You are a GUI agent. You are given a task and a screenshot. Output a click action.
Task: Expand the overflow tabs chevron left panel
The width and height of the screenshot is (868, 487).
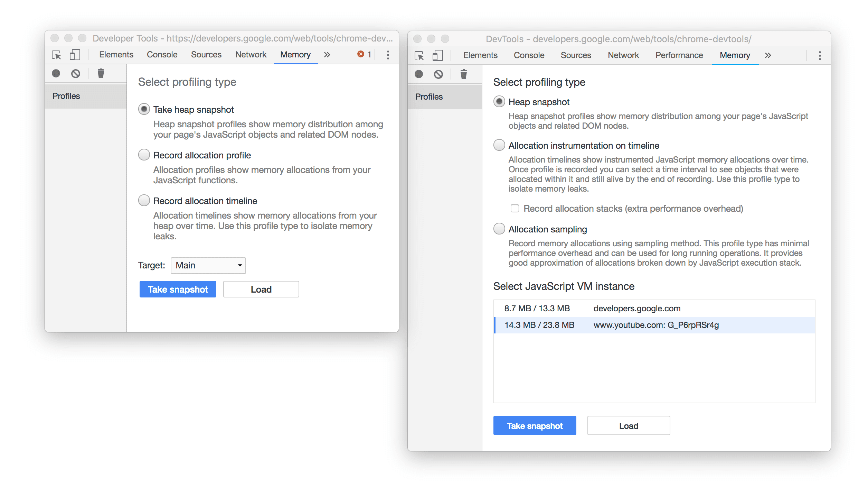(x=327, y=54)
